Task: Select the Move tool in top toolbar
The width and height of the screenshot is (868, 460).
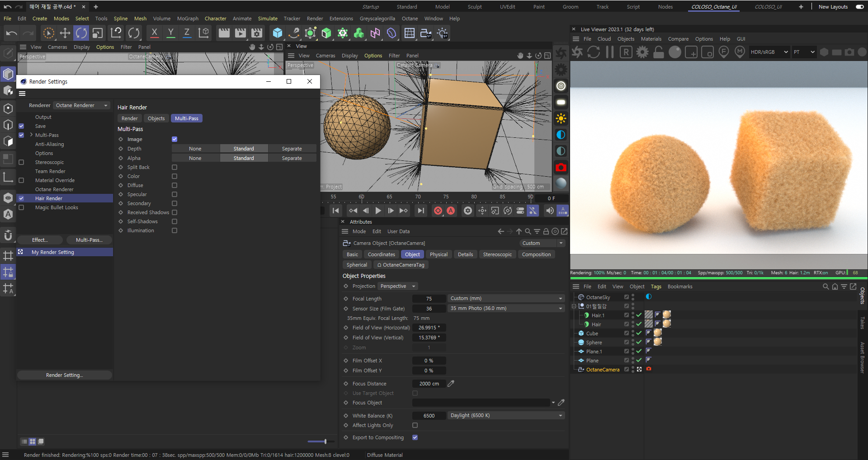Action: tap(65, 33)
